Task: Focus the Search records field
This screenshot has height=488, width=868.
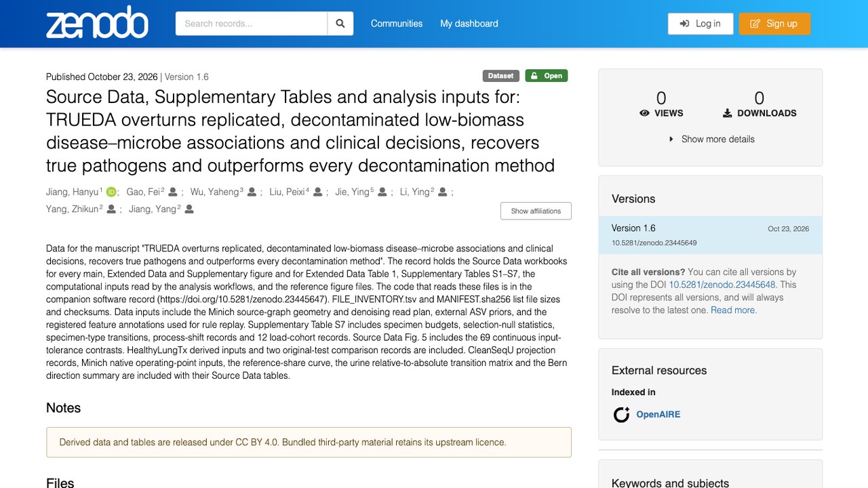Action: pos(252,24)
